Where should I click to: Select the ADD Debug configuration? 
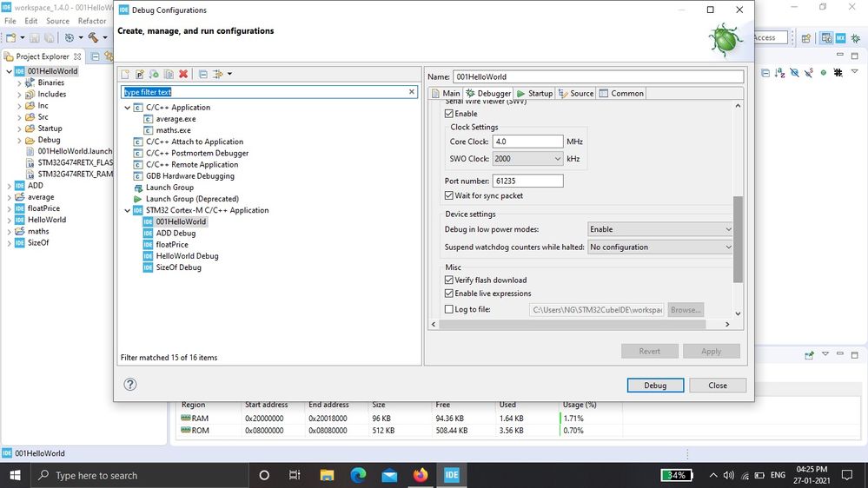click(x=176, y=233)
